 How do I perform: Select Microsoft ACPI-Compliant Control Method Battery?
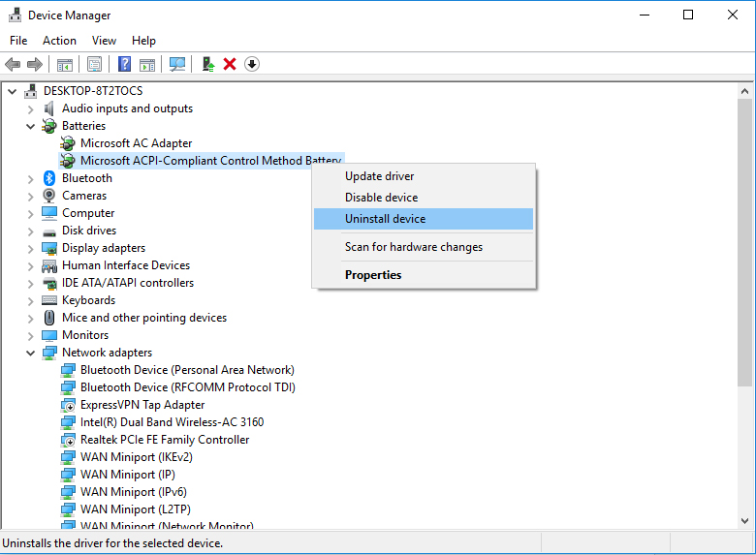point(210,161)
